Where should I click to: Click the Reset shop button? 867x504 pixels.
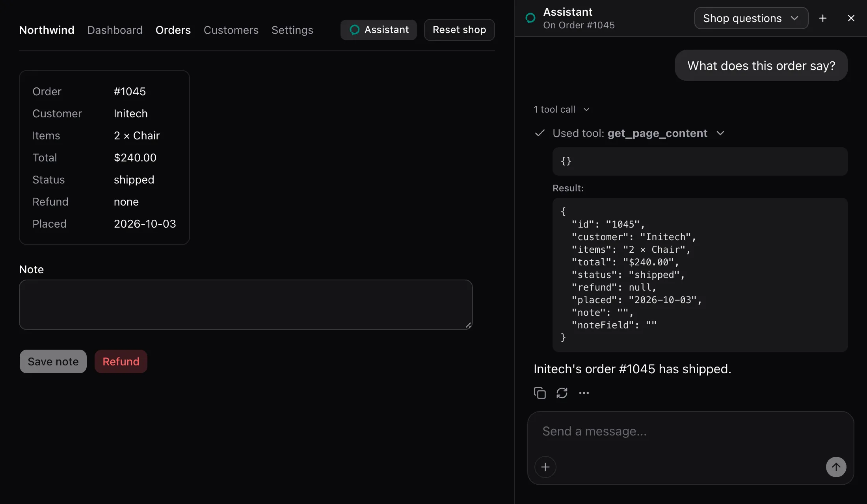pyautogui.click(x=459, y=30)
